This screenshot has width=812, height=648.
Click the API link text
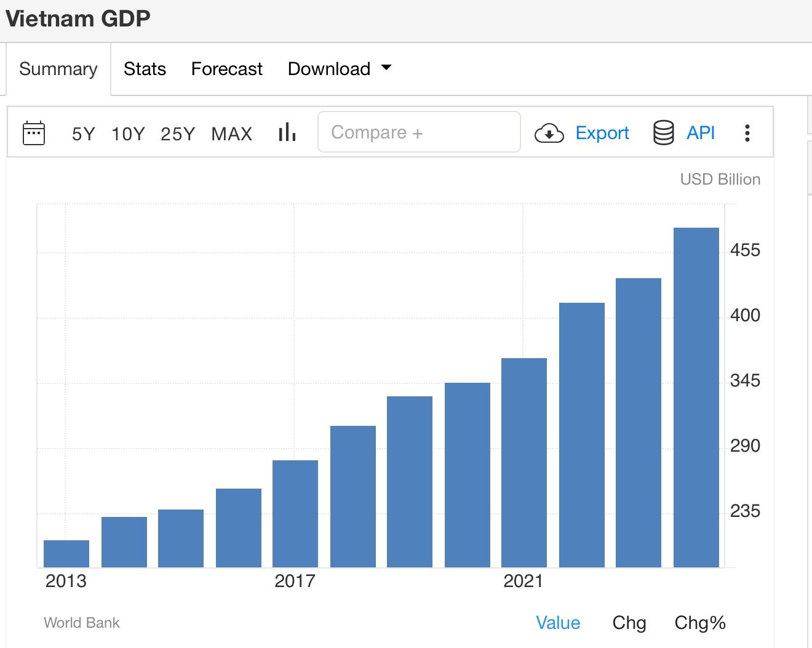[x=701, y=133]
